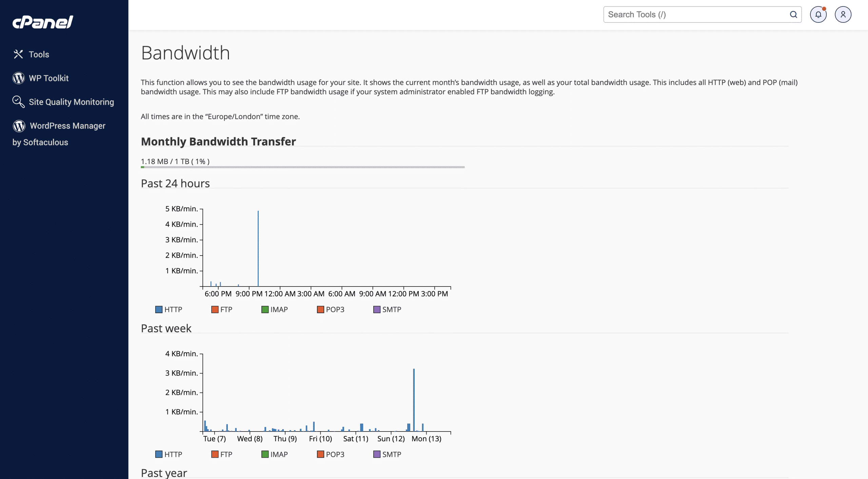Open the notifications bell

pyautogui.click(x=818, y=15)
